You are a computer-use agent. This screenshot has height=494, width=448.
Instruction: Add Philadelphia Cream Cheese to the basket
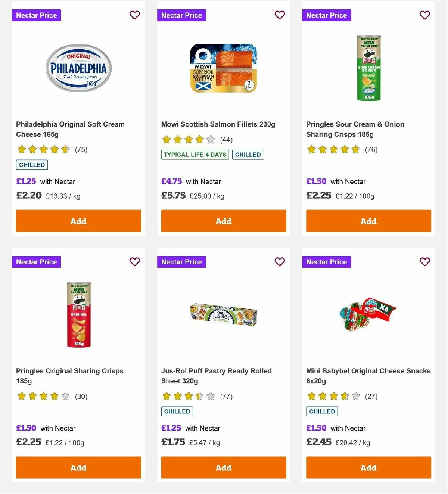78,221
